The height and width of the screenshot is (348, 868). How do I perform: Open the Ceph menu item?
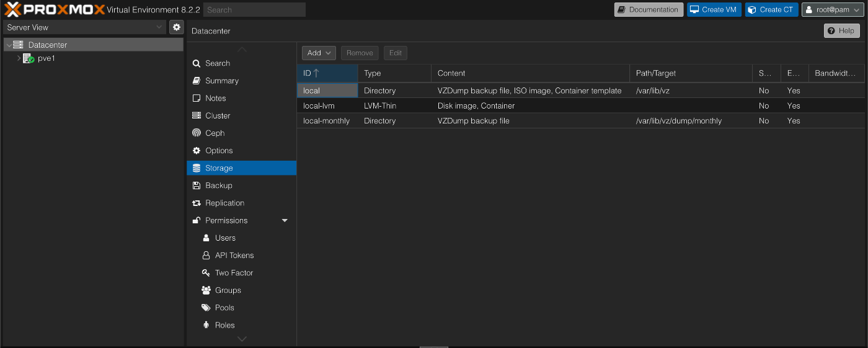(x=242, y=133)
